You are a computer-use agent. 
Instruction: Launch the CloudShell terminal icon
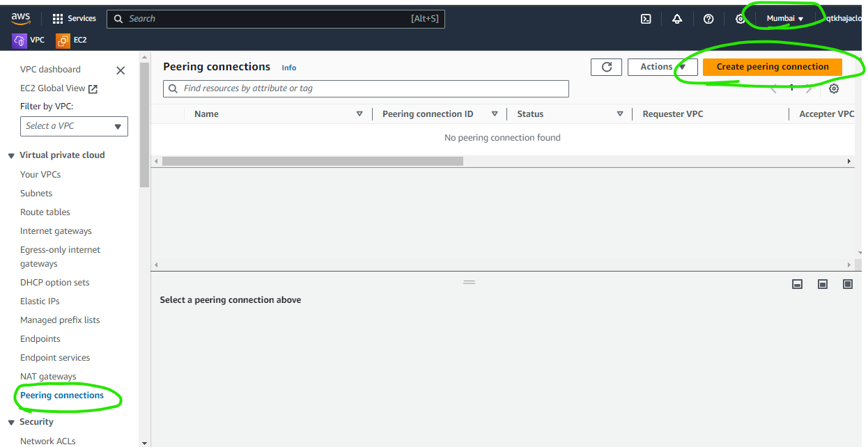(646, 19)
